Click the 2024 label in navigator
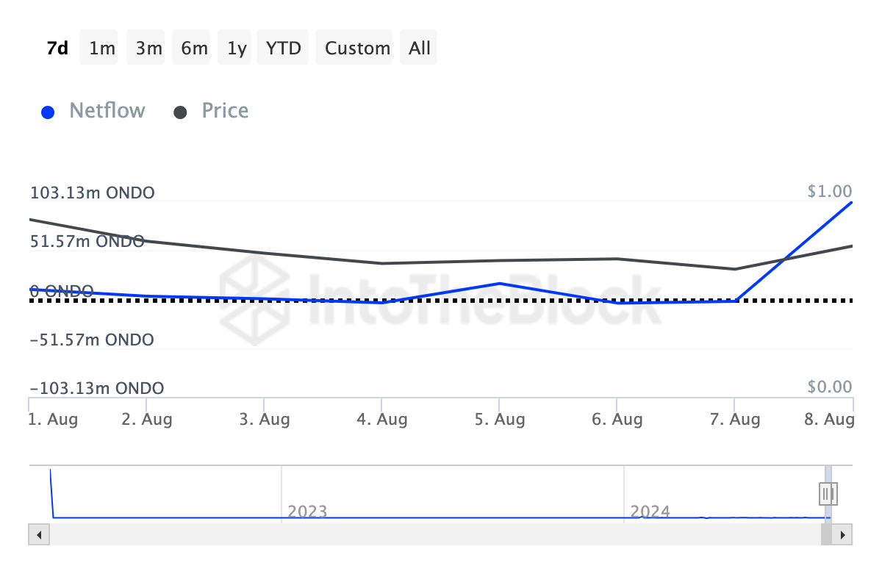Screen dimensions: 882x588 (x=650, y=511)
